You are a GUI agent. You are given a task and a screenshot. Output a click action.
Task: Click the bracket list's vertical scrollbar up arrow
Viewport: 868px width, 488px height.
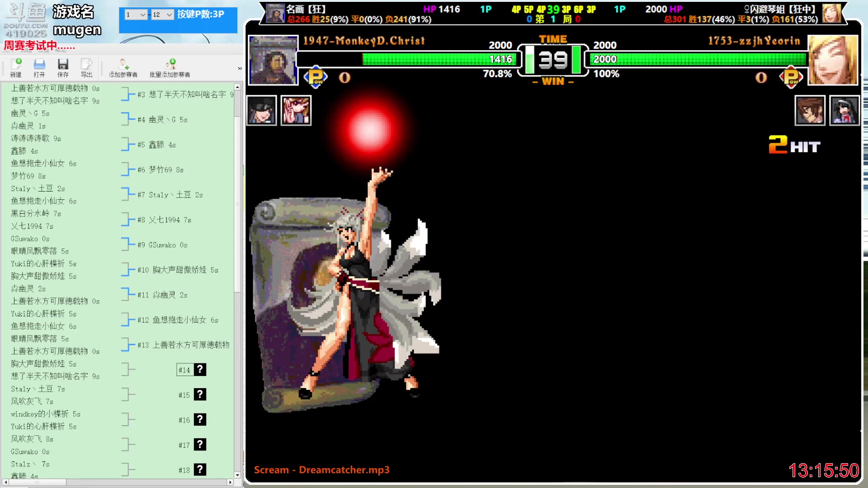tap(237, 87)
